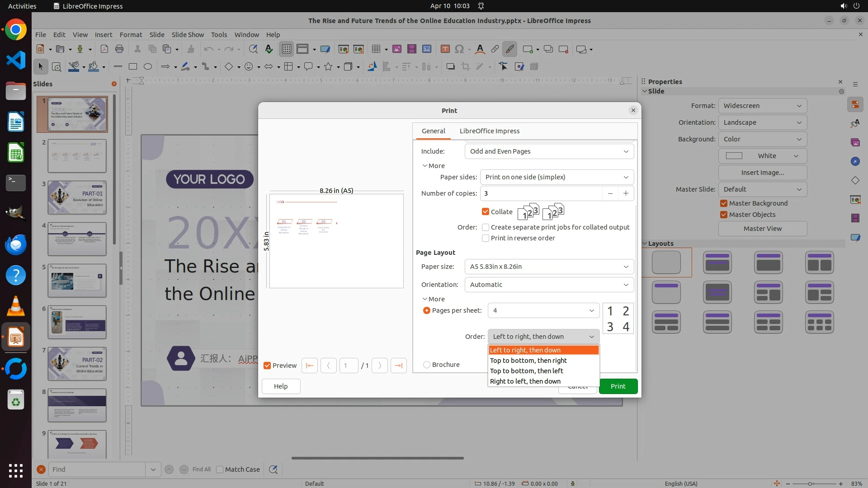This screenshot has width=868, height=488.
Task: Open the sidebar Gallery panel icon
Action: (x=855, y=142)
